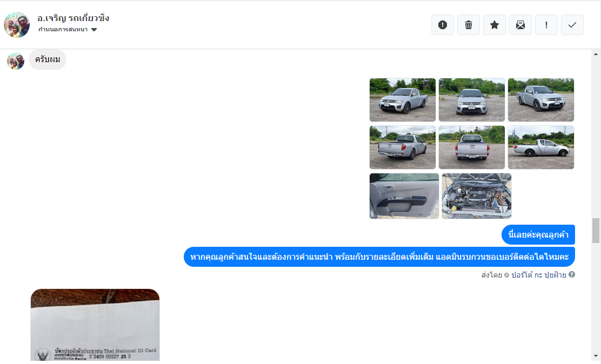Image resolution: width=601 pixels, height=364 pixels.
Task: Star this conversation as follow-up
Action: click(495, 25)
